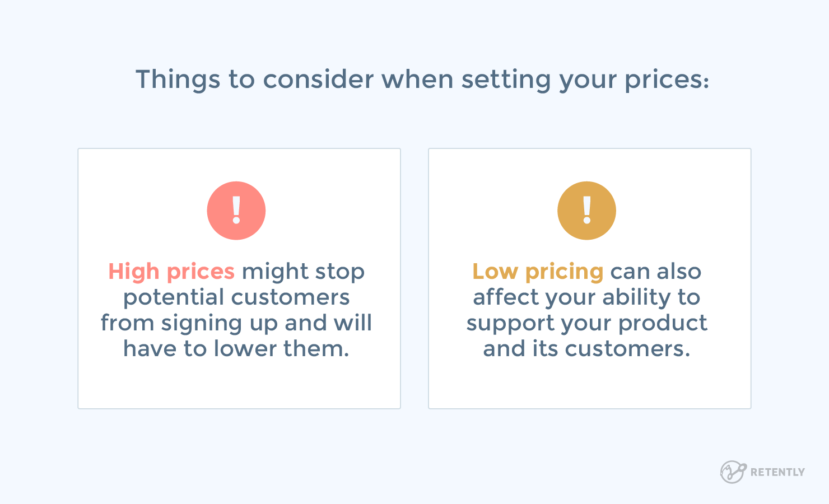Click the orange exclamation warning icon

[x=586, y=211]
